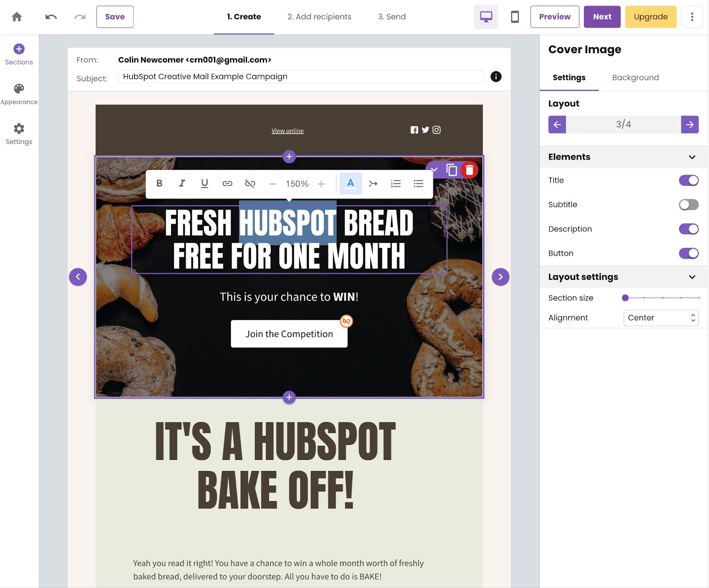Click the broken link badge on button
This screenshot has width=709, height=588.
[347, 321]
